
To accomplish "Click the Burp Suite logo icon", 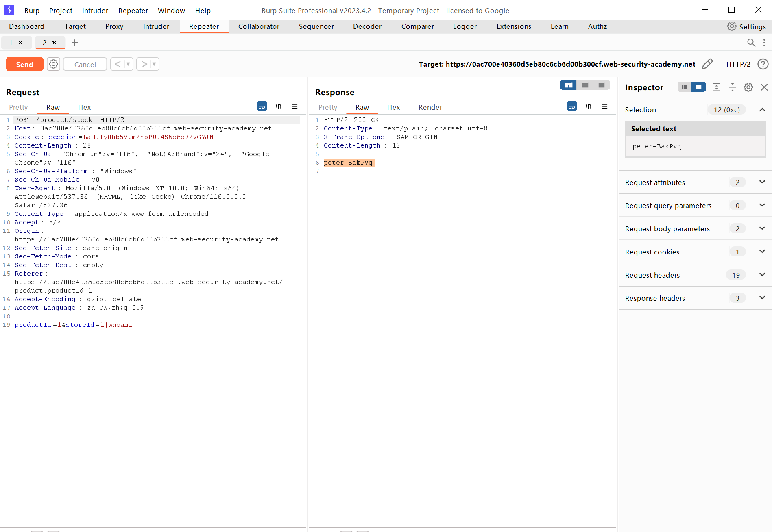I will pyautogui.click(x=9, y=10).
